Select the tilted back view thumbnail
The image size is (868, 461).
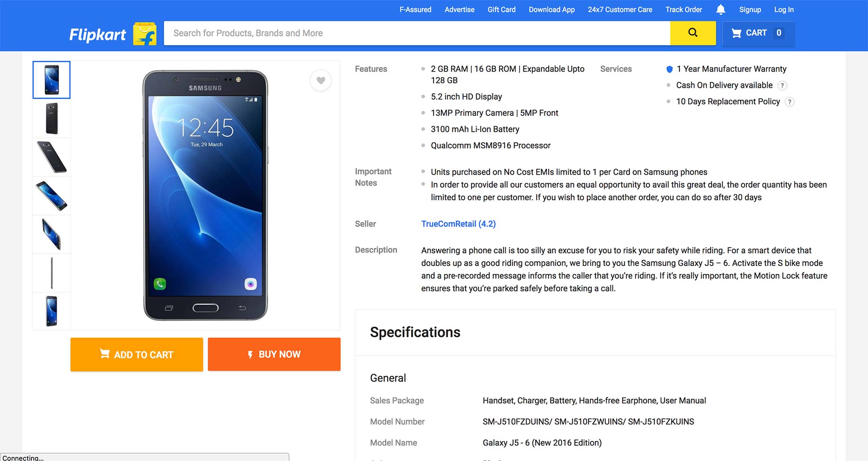tap(51, 157)
